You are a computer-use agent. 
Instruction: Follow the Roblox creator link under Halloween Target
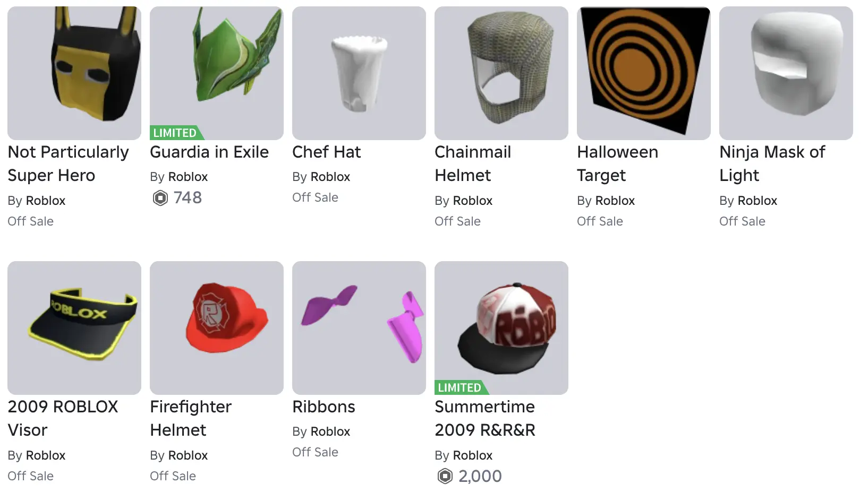(615, 201)
